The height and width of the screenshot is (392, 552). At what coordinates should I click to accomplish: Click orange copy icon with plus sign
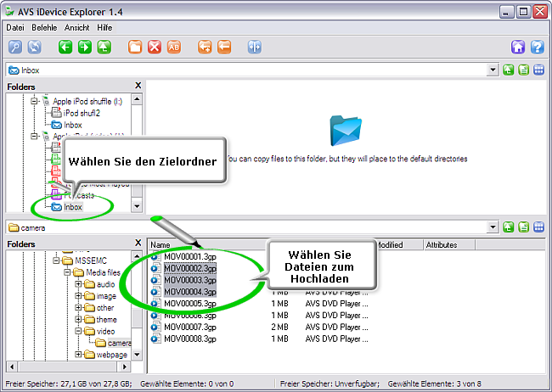205,47
